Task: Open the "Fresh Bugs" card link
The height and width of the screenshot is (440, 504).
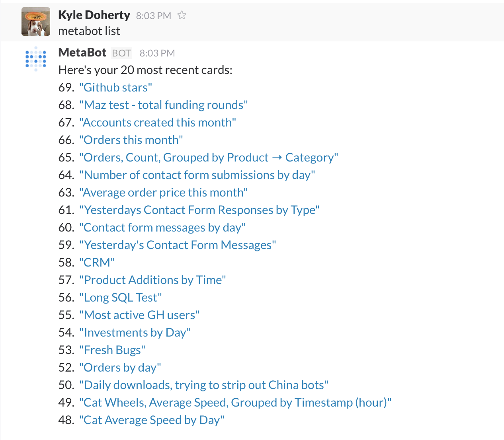Action: (112, 350)
